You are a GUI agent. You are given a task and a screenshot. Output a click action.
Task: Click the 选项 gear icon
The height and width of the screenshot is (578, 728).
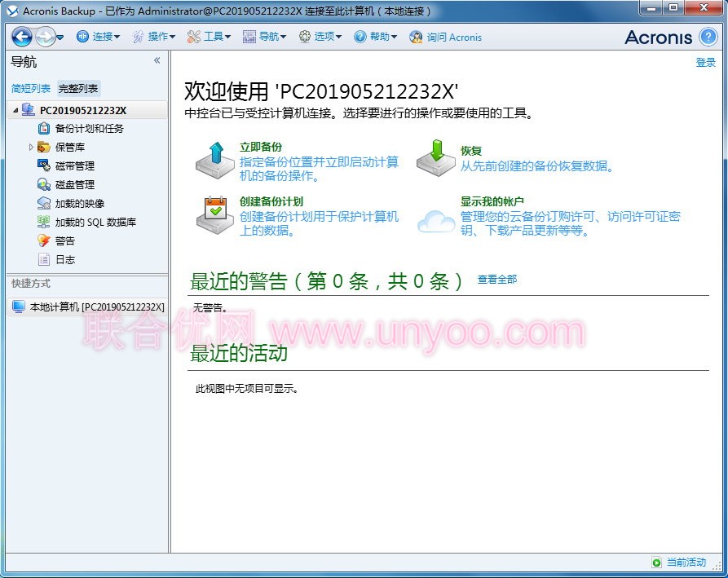tap(305, 37)
